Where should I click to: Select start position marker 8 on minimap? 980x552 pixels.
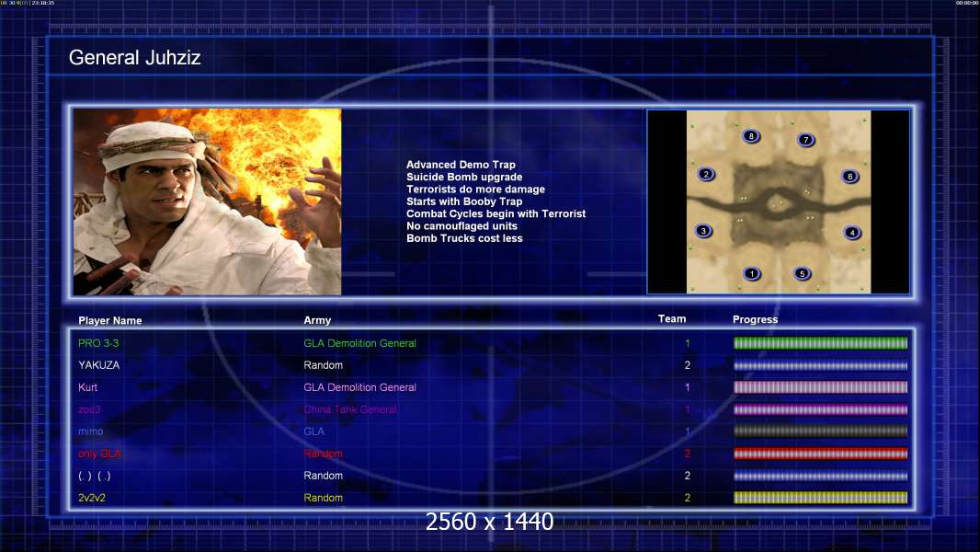coord(752,136)
